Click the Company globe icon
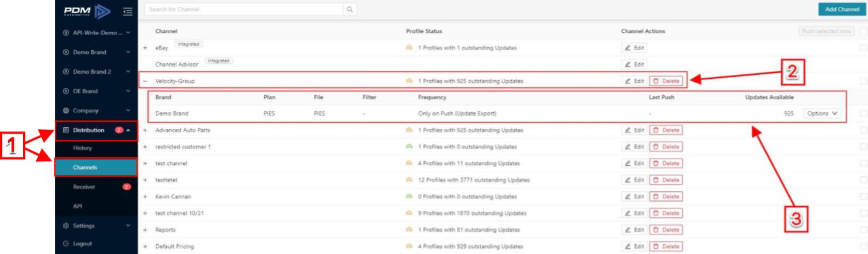 click(x=66, y=111)
